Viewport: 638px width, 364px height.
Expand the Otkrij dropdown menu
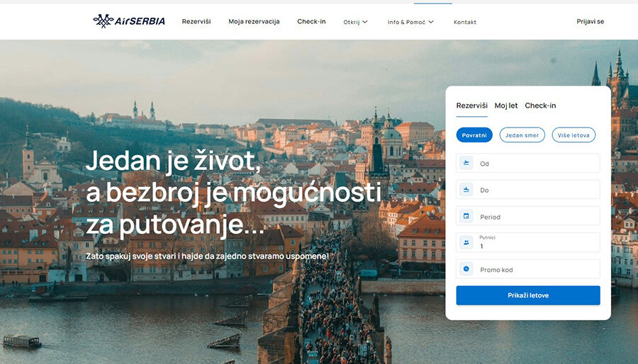pos(355,22)
